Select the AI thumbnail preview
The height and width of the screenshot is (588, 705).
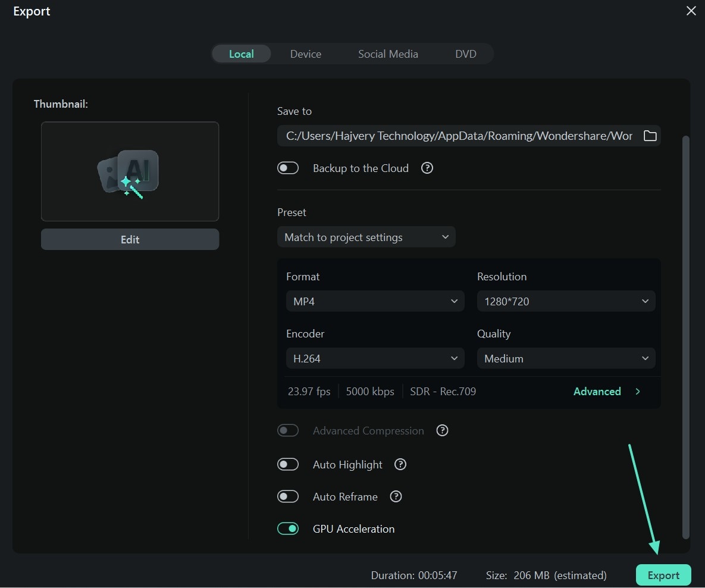(x=130, y=171)
